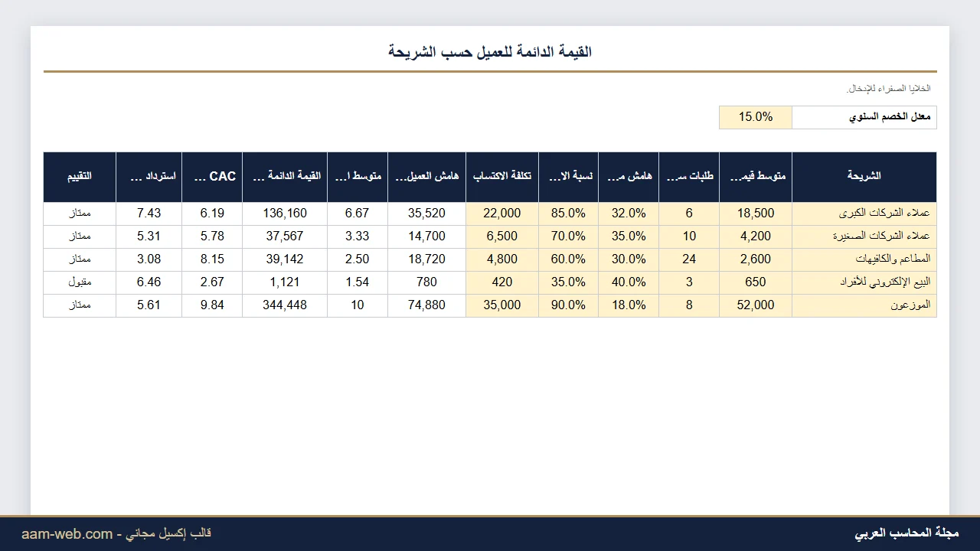Screen dimensions: 980x551
Task: Select the "الموزعون" segment cell
Action: coord(864,305)
